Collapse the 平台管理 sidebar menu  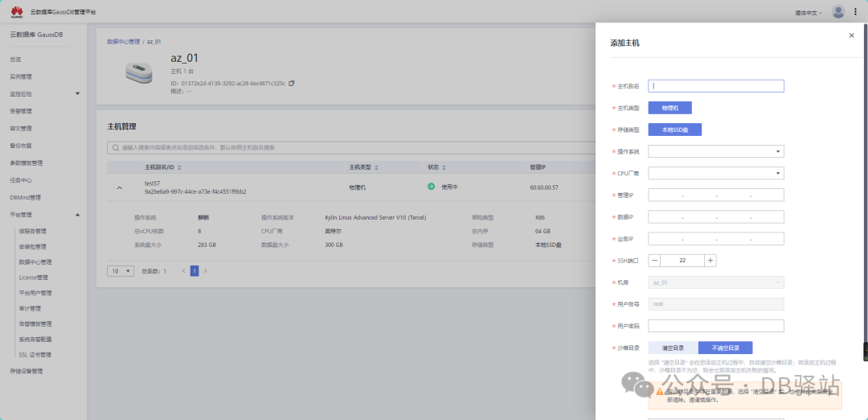pos(77,215)
